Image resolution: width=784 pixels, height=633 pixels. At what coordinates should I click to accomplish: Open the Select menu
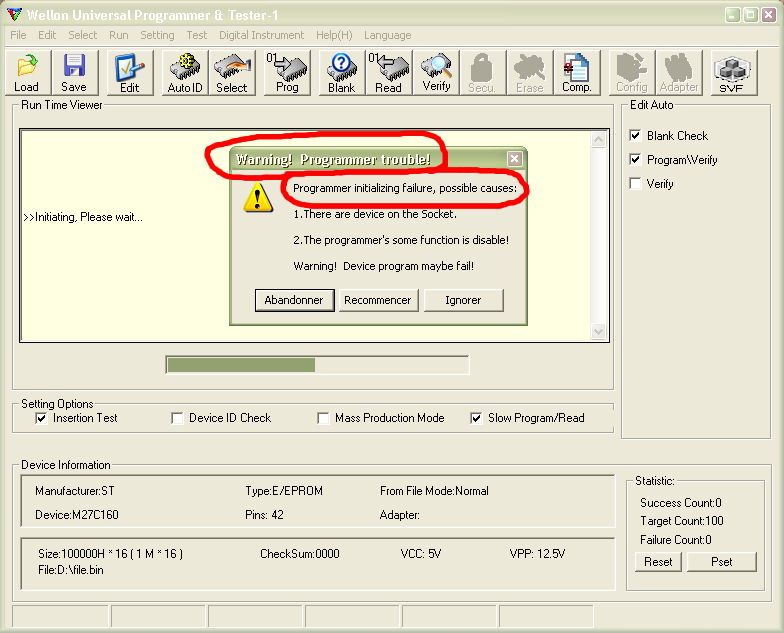pos(82,35)
